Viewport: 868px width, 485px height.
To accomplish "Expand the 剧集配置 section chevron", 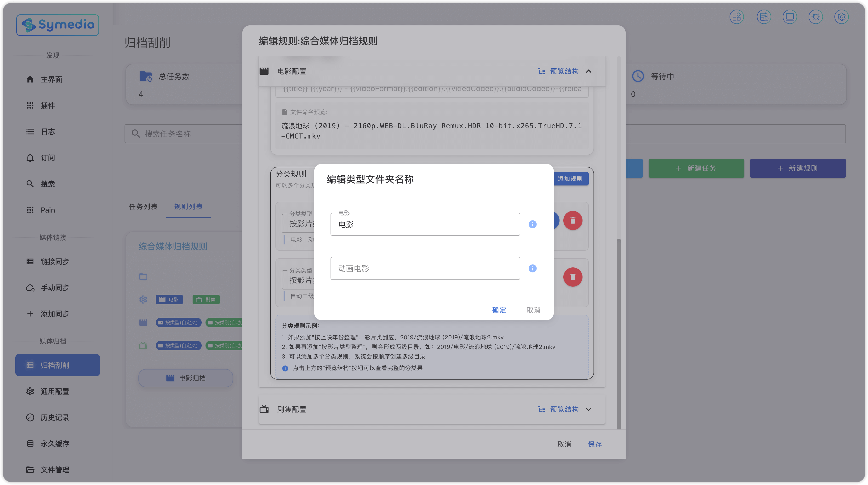I will [589, 409].
